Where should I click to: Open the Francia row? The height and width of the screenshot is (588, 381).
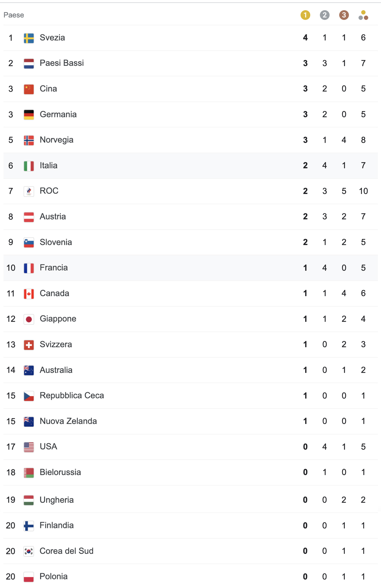click(190, 268)
